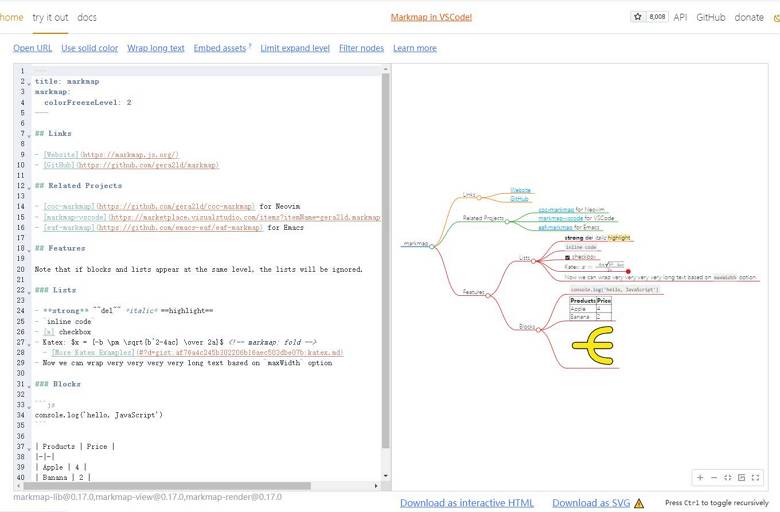
Task: Fold the editor block at line 2
Action: 29,83
